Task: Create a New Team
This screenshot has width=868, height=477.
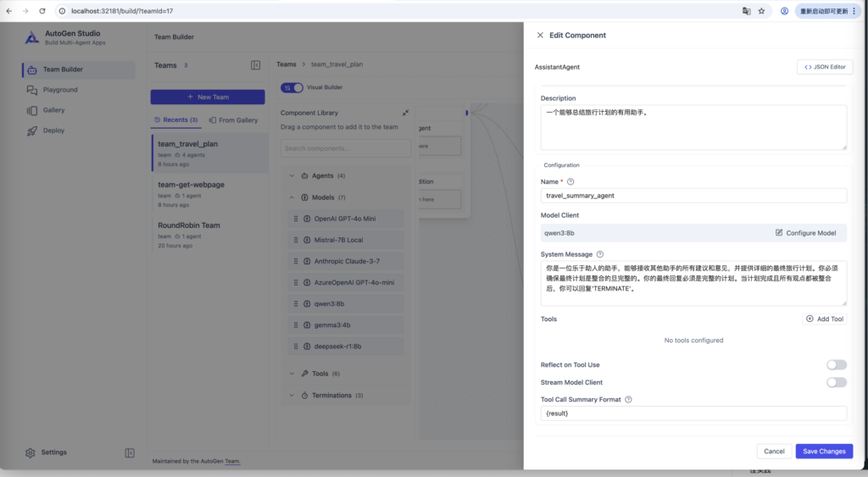Action: tap(208, 97)
